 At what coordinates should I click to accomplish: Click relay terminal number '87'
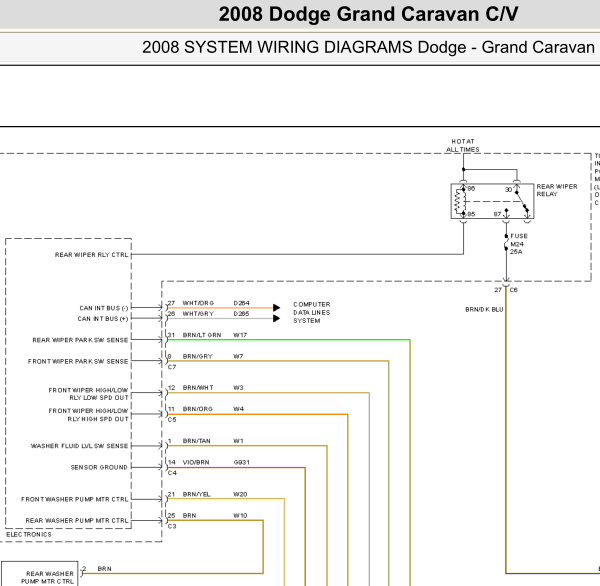pos(497,214)
